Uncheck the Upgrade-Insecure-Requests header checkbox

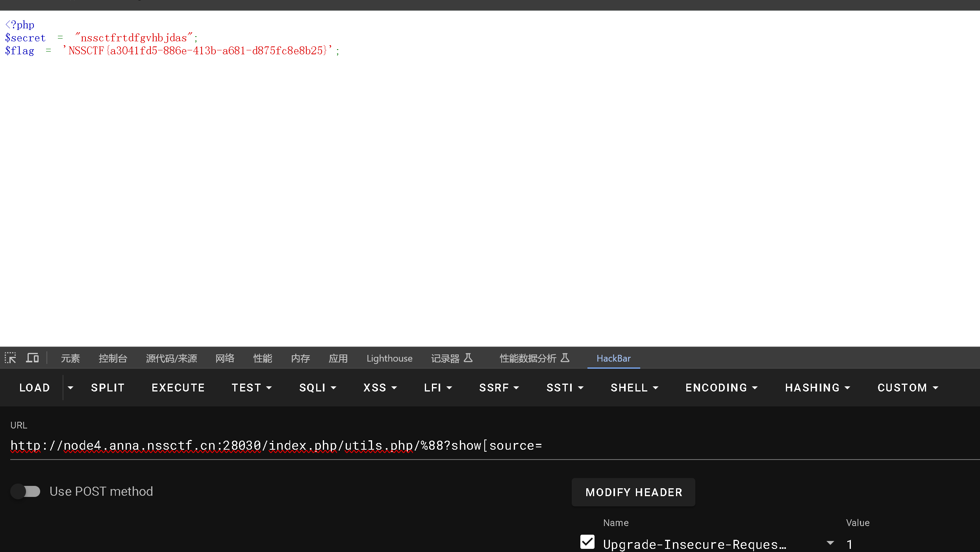[x=587, y=542]
